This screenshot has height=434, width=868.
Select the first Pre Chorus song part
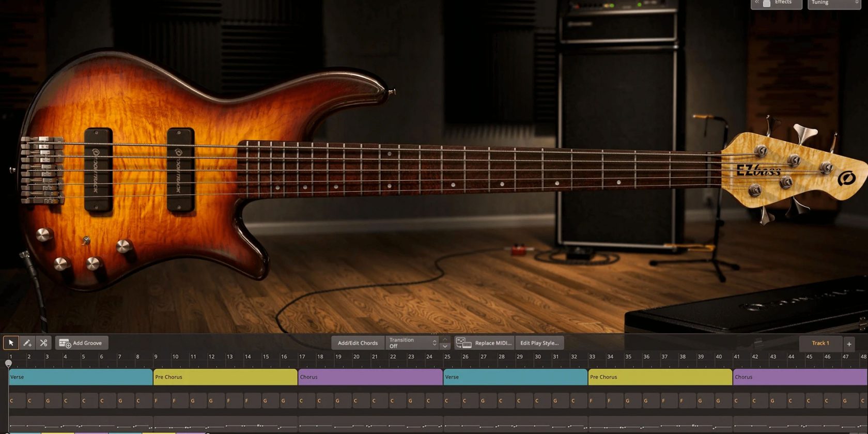tap(225, 377)
